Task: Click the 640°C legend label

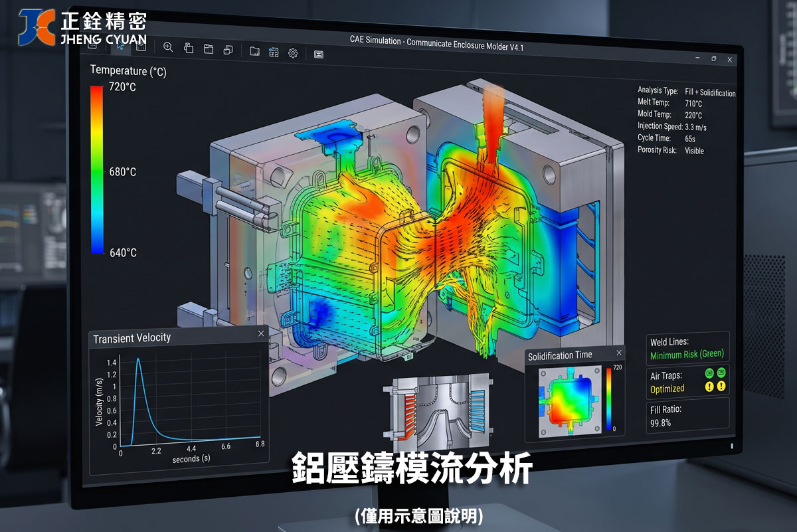Action: 122,252
